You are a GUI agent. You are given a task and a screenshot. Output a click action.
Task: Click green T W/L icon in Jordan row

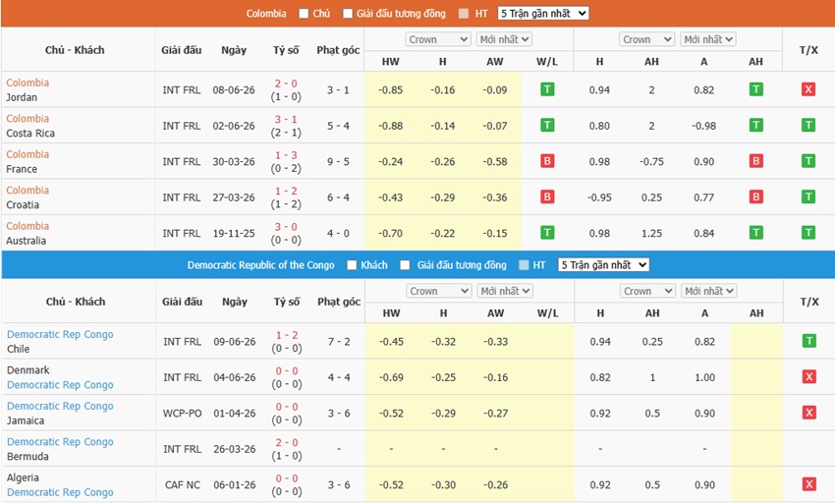547,89
